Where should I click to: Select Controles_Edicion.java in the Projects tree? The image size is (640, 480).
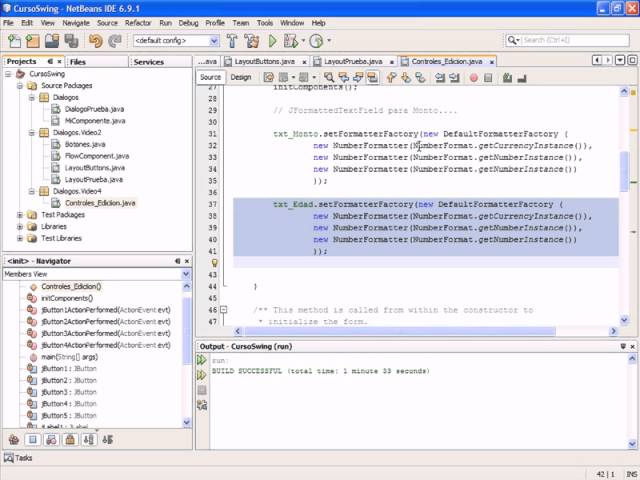pyautogui.click(x=100, y=203)
